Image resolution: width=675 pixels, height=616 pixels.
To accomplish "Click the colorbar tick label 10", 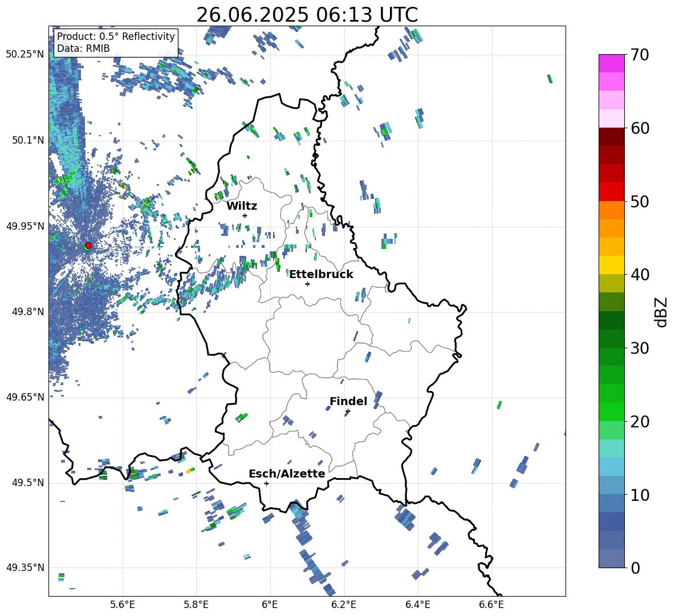I will coord(640,495).
